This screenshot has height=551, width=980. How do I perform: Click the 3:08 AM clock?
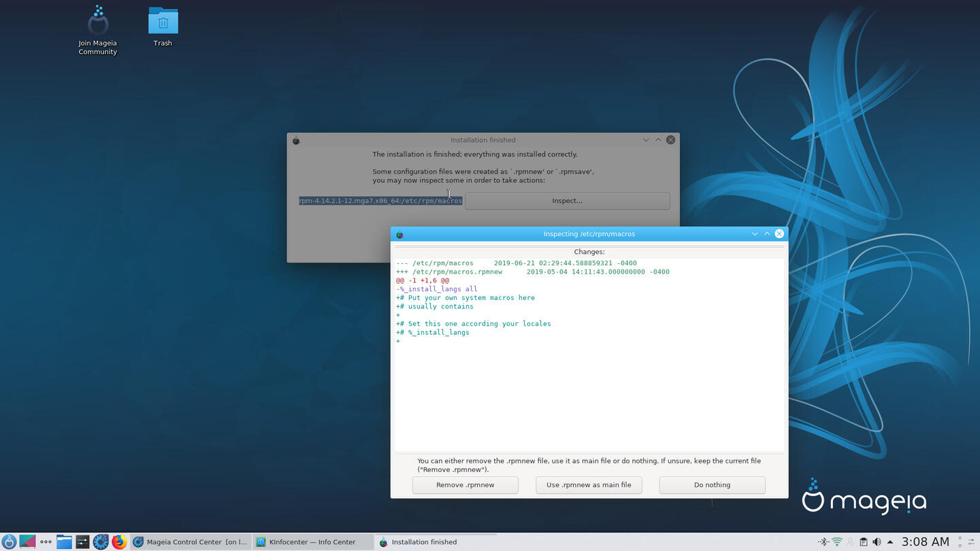pos(925,542)
